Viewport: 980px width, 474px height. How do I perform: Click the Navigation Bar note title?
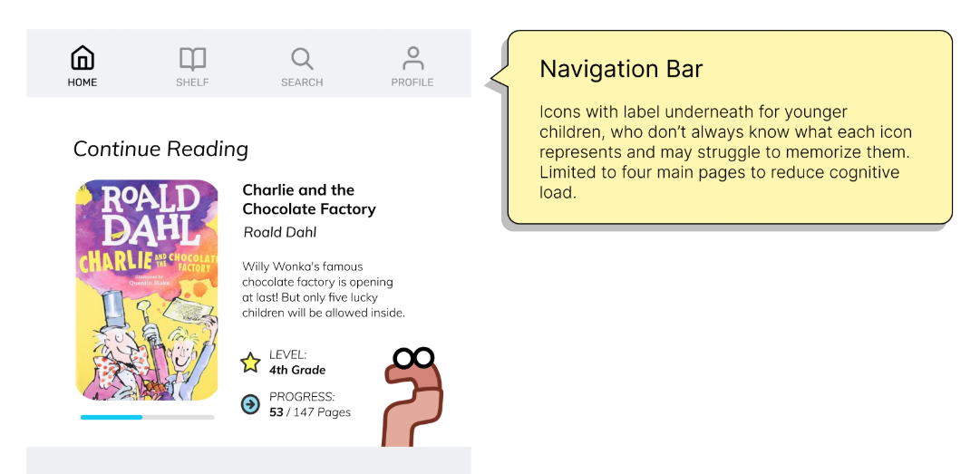621,69
